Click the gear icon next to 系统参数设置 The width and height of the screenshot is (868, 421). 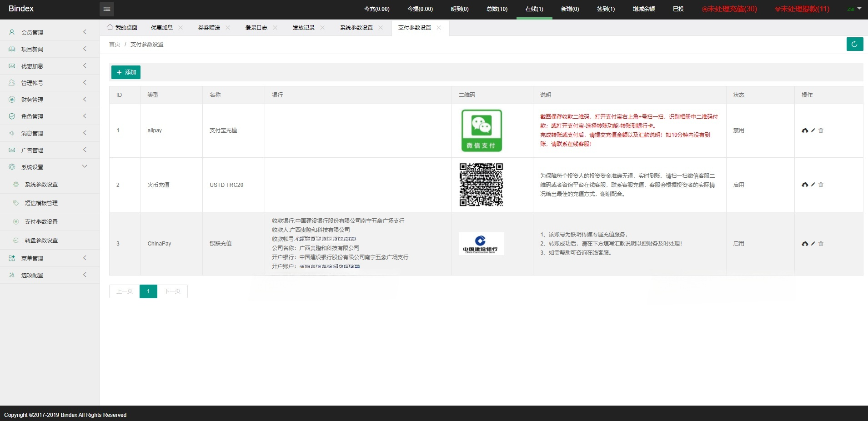[x=16, y=185]
